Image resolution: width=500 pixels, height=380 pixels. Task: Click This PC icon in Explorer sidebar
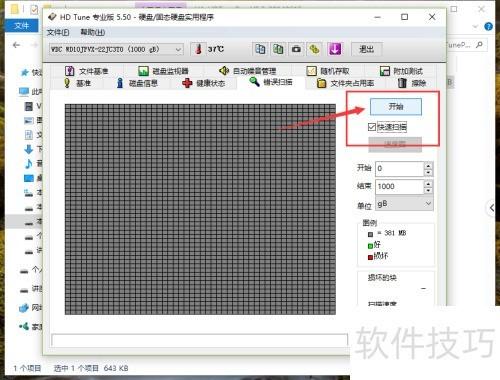click(x=24, y=91)
